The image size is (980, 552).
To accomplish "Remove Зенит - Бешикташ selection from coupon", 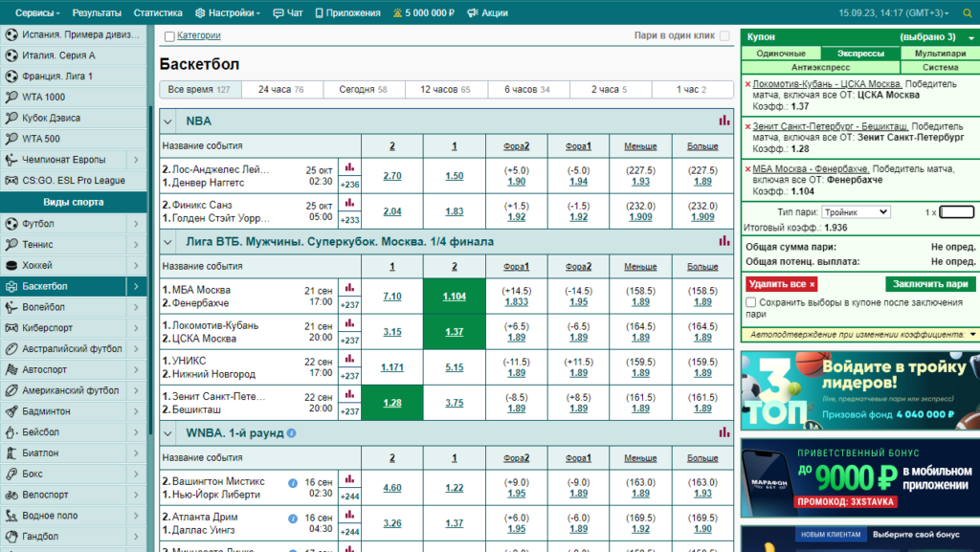I will (x=747, y=126).
